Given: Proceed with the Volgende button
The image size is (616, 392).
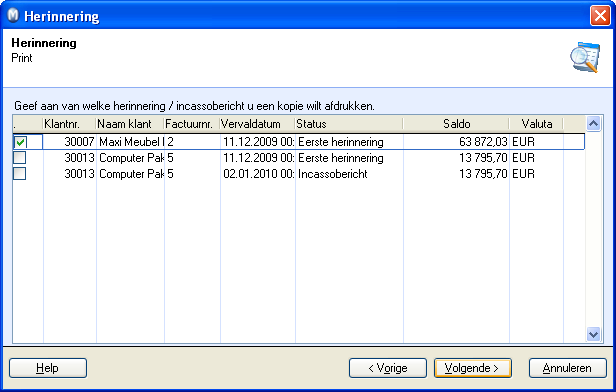Looking at the screenshot, I should (473, 368).
